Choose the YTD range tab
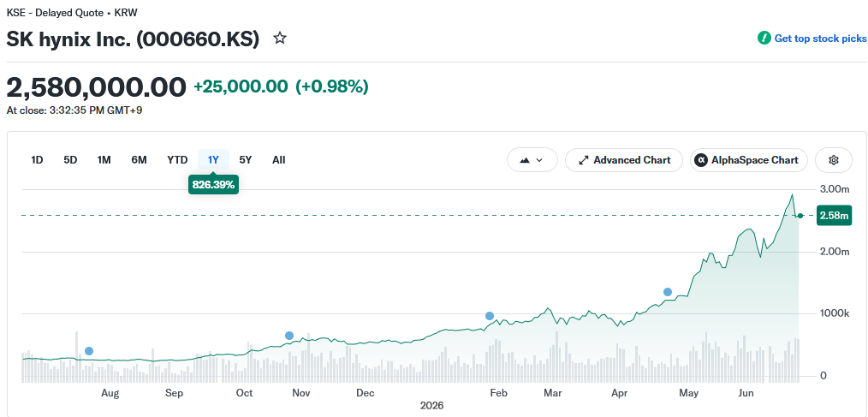Screen dimensions: 868x417 [x=177, y=160]
